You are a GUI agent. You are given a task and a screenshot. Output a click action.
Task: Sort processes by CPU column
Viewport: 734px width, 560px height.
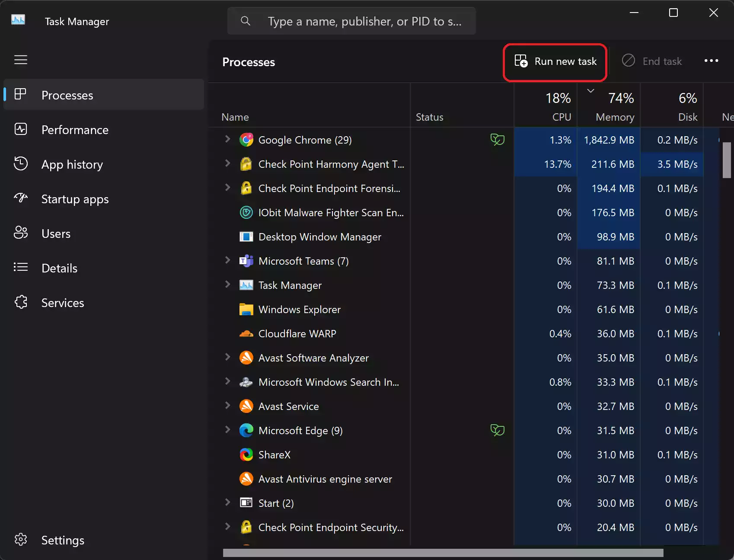coord(546,105)
